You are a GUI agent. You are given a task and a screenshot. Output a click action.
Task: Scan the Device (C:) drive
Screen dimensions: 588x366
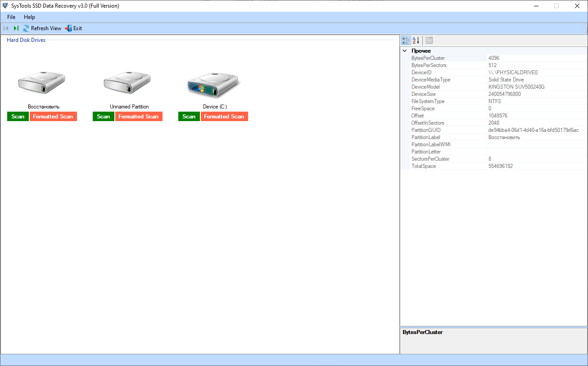(x=189, y=117)
